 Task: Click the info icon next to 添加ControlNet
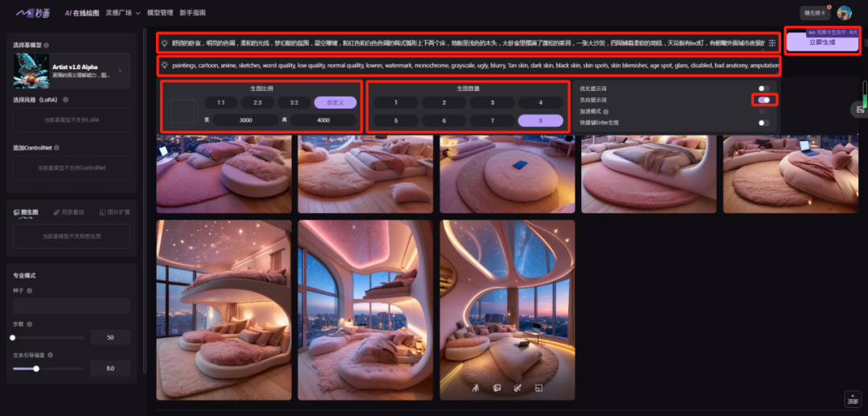click(x=56, y=148)
